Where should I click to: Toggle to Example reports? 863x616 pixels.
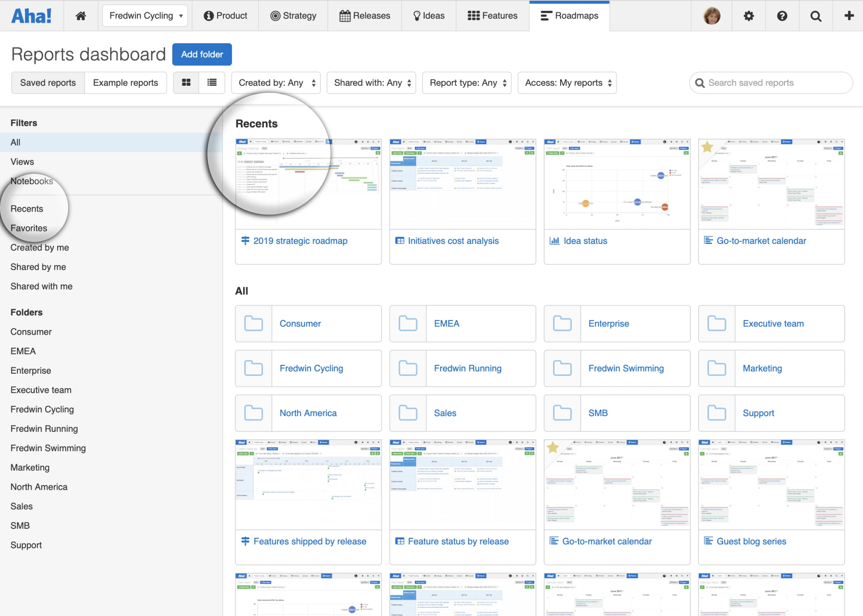(x=126, y=83)
